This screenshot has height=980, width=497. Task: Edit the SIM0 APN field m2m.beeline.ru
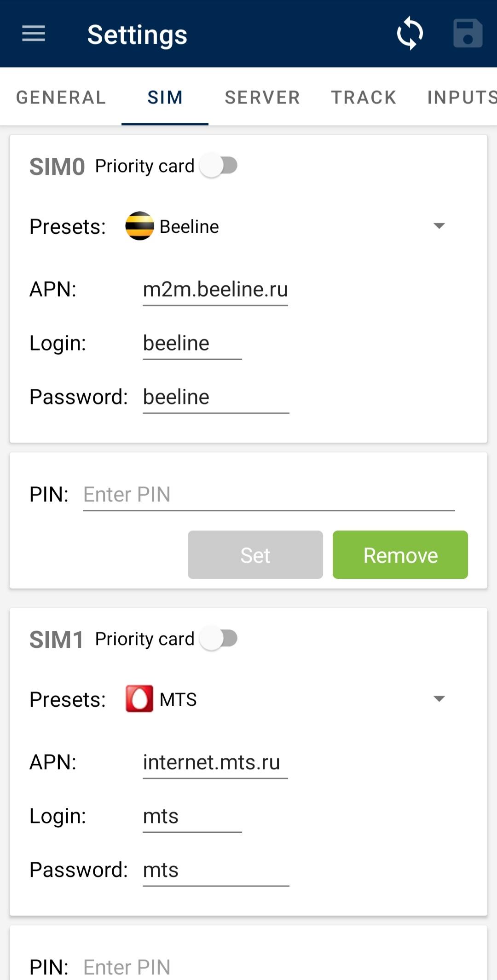pyautogui.click(x=215, y=290)
